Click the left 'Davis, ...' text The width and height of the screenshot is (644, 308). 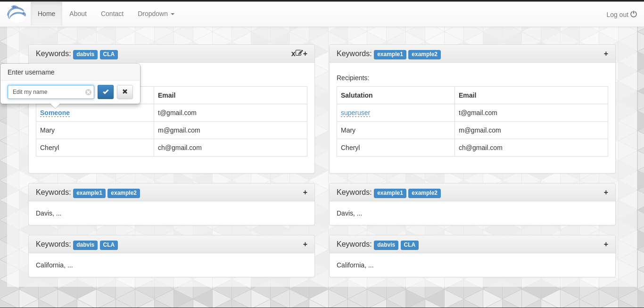pos(49,213)
